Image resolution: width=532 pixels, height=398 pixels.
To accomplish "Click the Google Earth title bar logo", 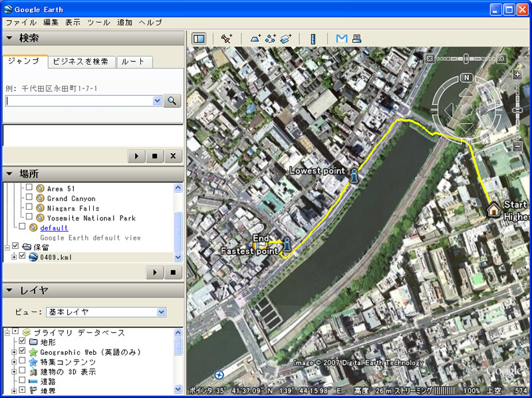I will coord(8,9).
